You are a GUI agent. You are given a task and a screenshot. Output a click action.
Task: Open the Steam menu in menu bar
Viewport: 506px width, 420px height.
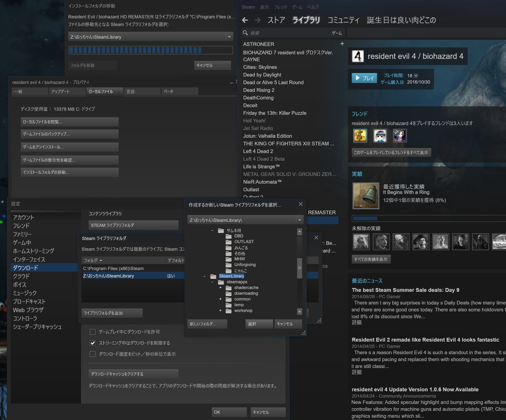[x=248, y=7]
